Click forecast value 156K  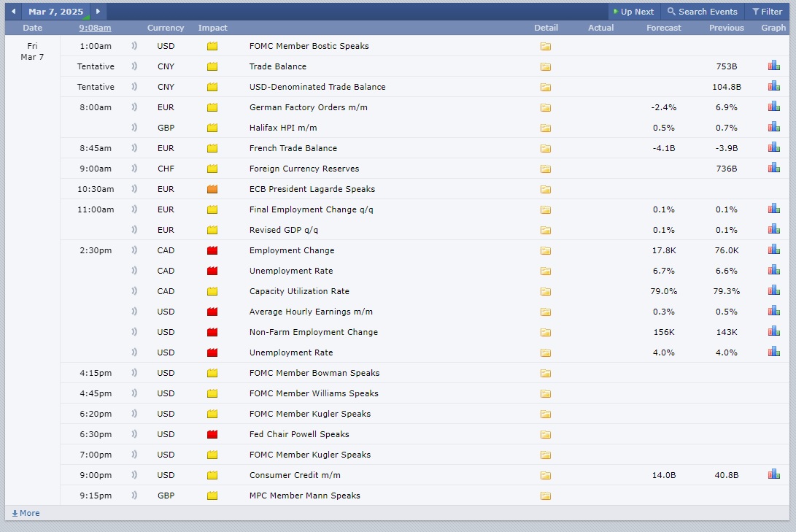pyautogui.click(x=663, y=332)
